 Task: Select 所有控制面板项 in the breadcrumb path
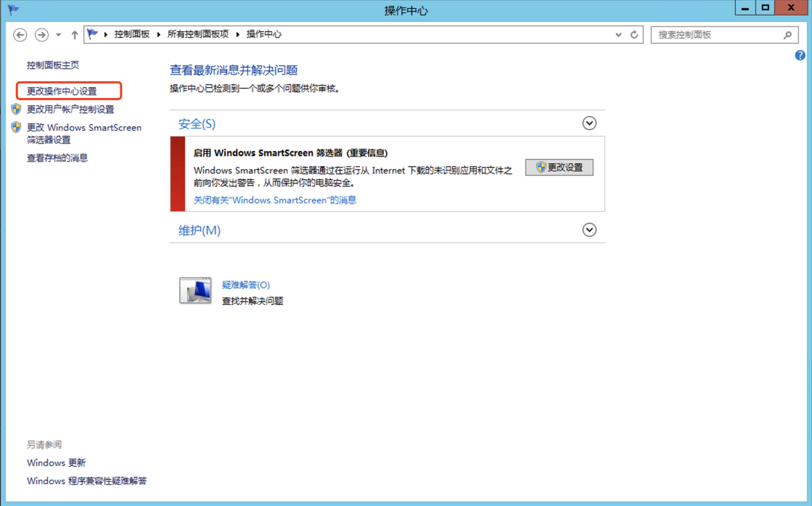click(198, 35)
